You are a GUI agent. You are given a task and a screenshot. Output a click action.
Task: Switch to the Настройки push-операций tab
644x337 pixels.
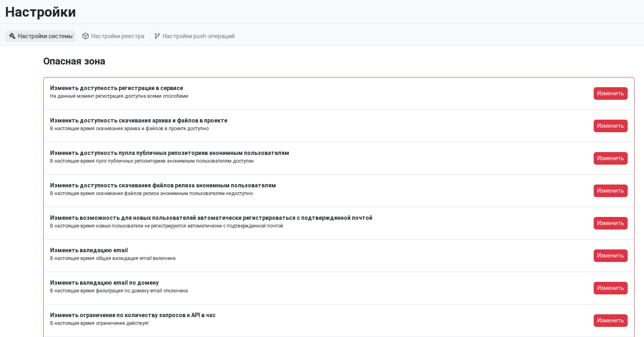(x=194, y=36)
